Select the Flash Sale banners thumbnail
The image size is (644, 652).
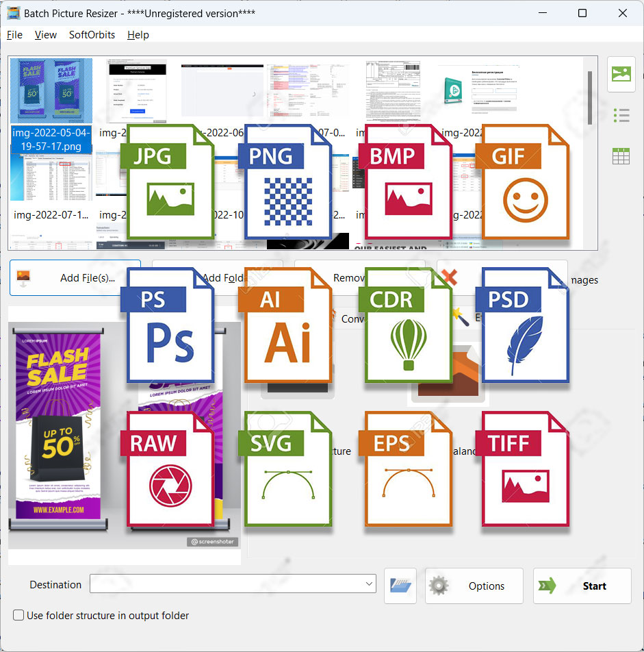[x=51, y=90]
